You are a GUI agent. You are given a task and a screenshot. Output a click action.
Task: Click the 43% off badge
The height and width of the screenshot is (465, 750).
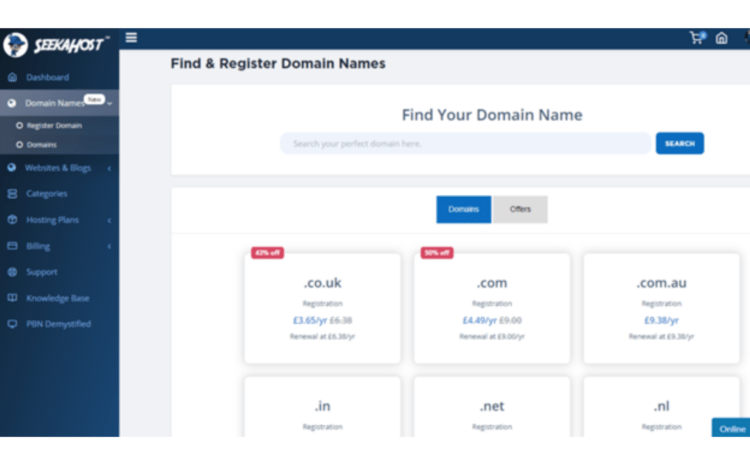tap(267, 253)
